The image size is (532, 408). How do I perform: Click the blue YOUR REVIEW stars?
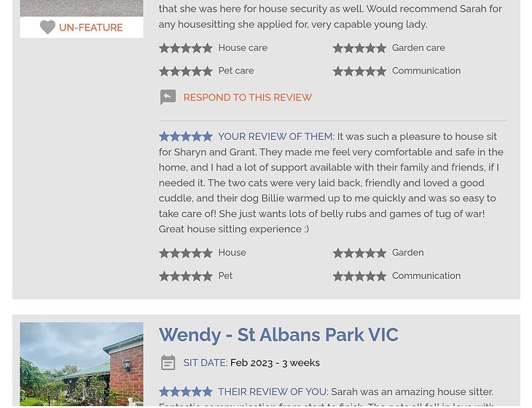pos(186,137)
